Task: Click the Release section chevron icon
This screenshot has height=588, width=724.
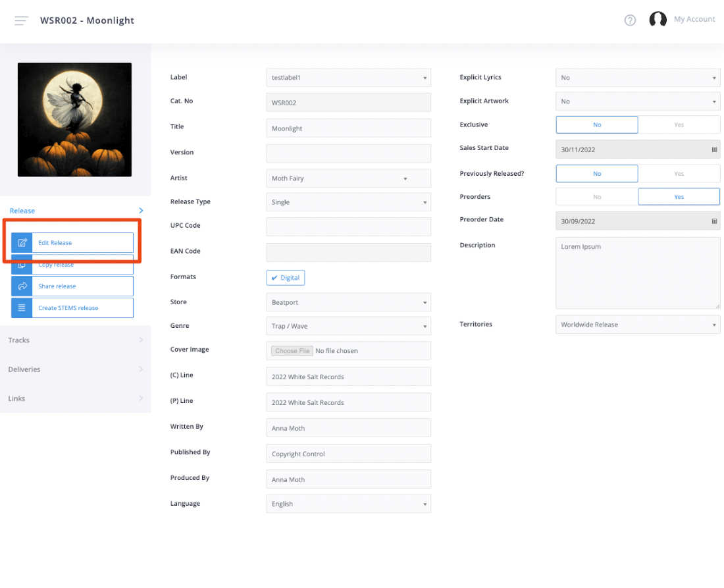Action: (141, 211)
